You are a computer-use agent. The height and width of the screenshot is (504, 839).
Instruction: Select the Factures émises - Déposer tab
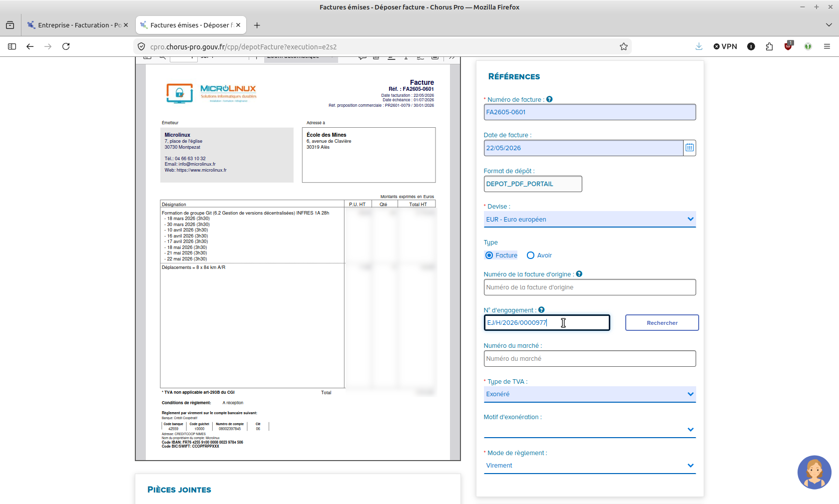coord(191,25)
